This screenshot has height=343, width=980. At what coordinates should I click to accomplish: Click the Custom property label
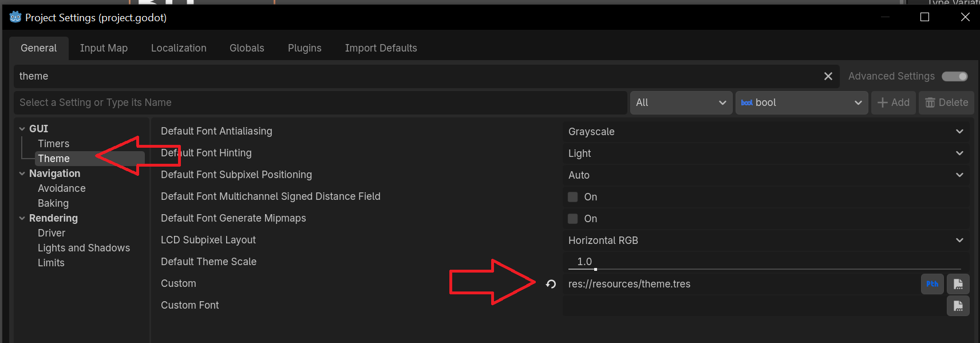(x=178, y=283)
